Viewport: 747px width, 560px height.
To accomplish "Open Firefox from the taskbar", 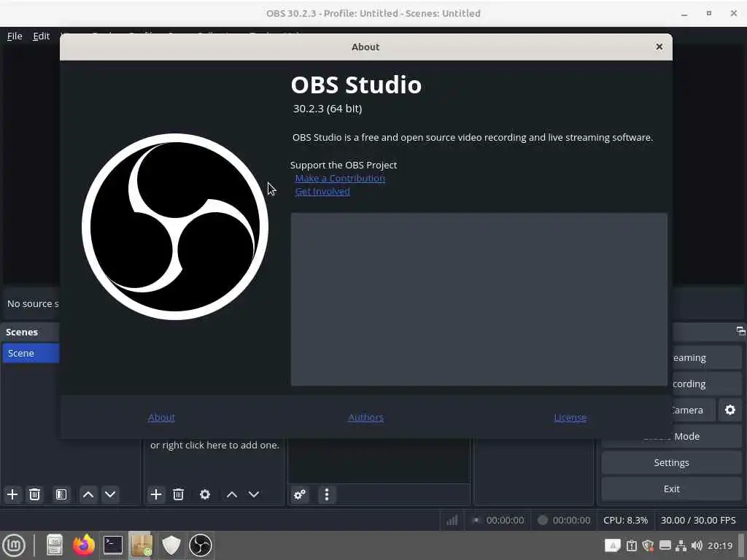I will [x=84, y=545].
